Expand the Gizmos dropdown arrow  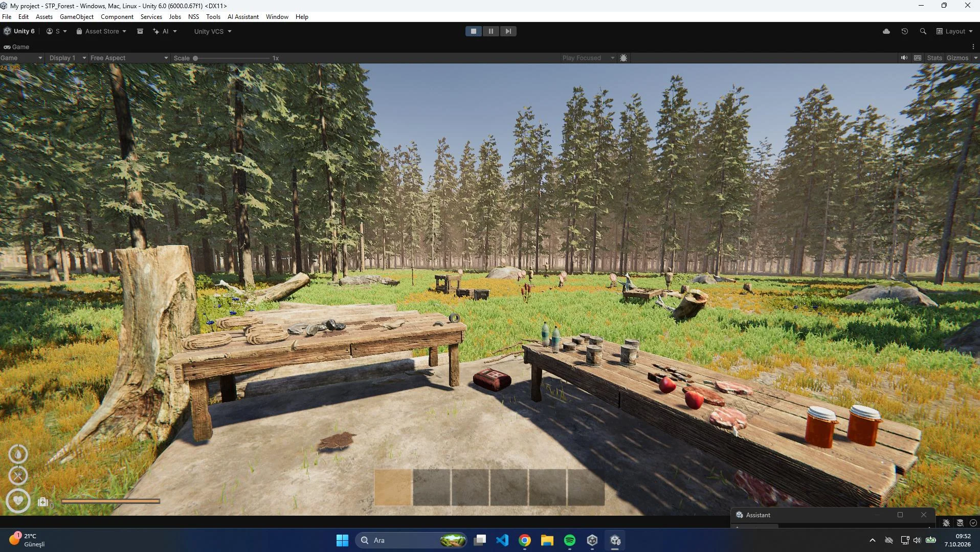pyautogui.click(x=975, y=58)
